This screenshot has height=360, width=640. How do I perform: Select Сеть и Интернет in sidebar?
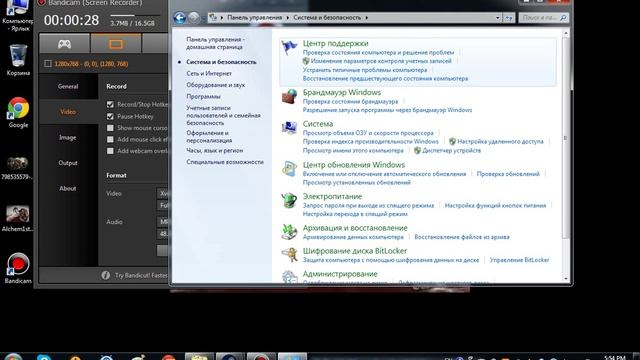(x=209, y=73)
